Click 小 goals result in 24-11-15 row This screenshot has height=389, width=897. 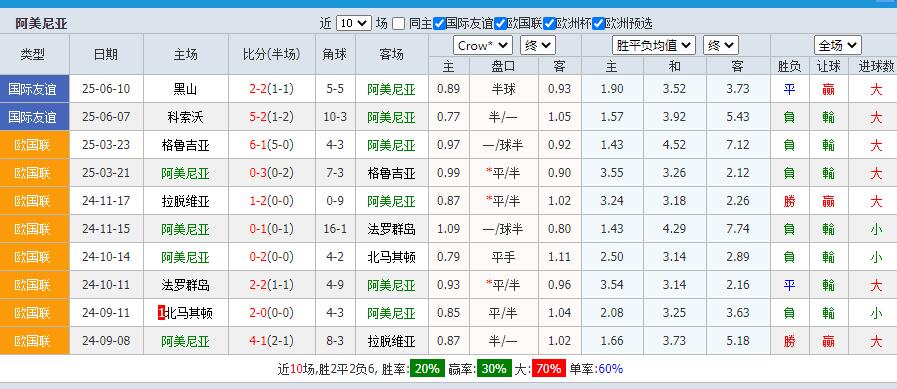click(x=876, y=229)
